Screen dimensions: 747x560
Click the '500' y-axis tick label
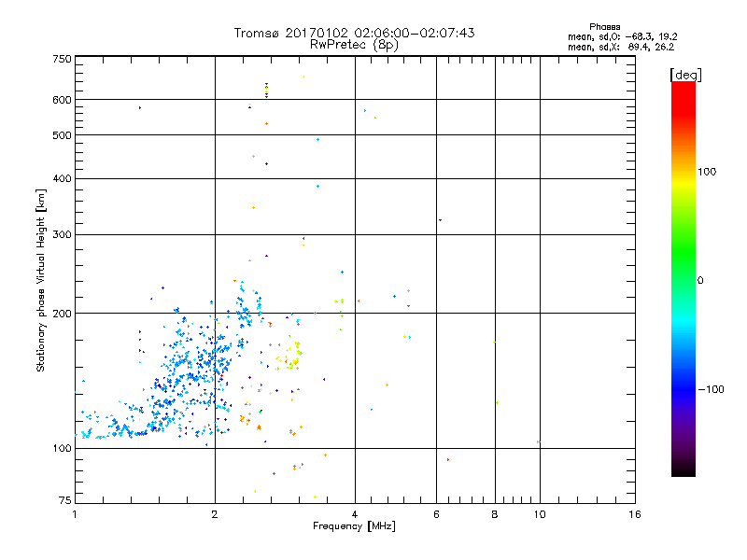tap(62, 135)
